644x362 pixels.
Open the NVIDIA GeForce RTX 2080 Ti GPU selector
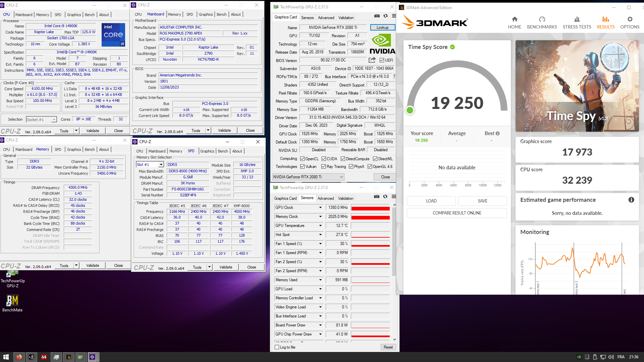pyautogui.click(x=308, y=177)
